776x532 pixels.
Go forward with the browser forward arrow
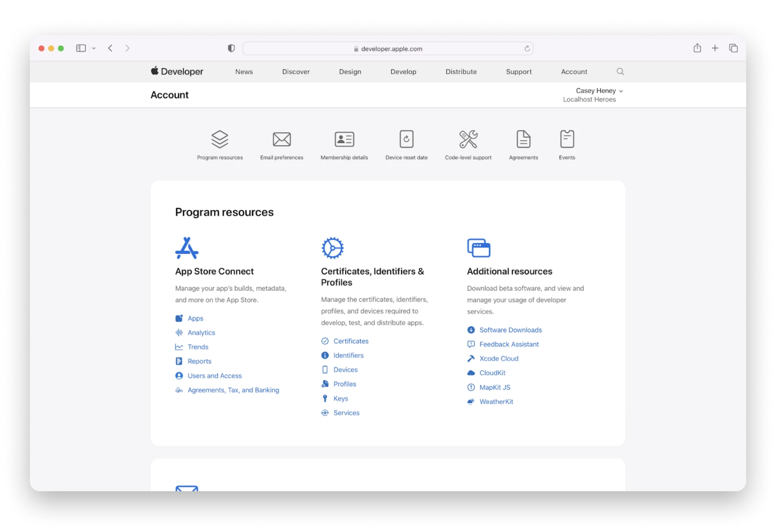tap(127, 48)
